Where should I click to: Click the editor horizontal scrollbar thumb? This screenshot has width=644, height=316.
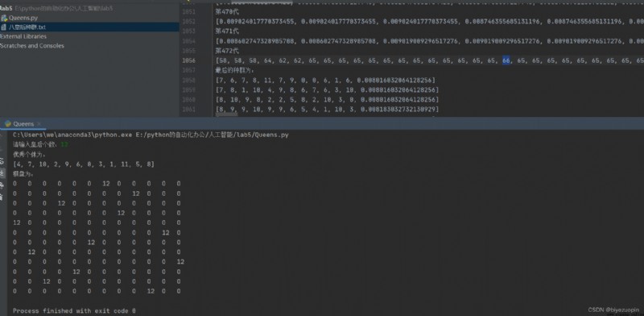pos(226,114)
